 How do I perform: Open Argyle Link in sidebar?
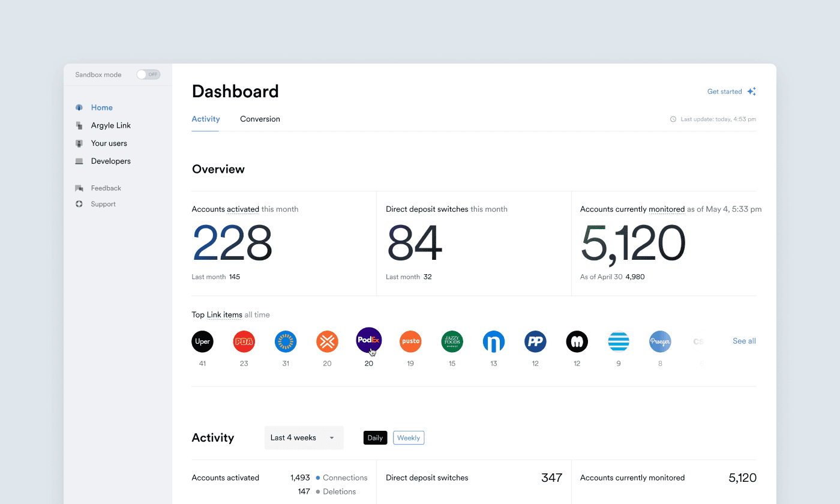pyautogui.click(x=111, y=125)
